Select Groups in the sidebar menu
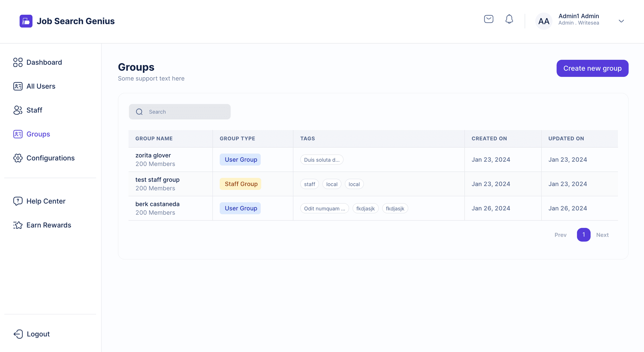Image resolution: width=644 pixels, height=352 pixels. [38, 134]
